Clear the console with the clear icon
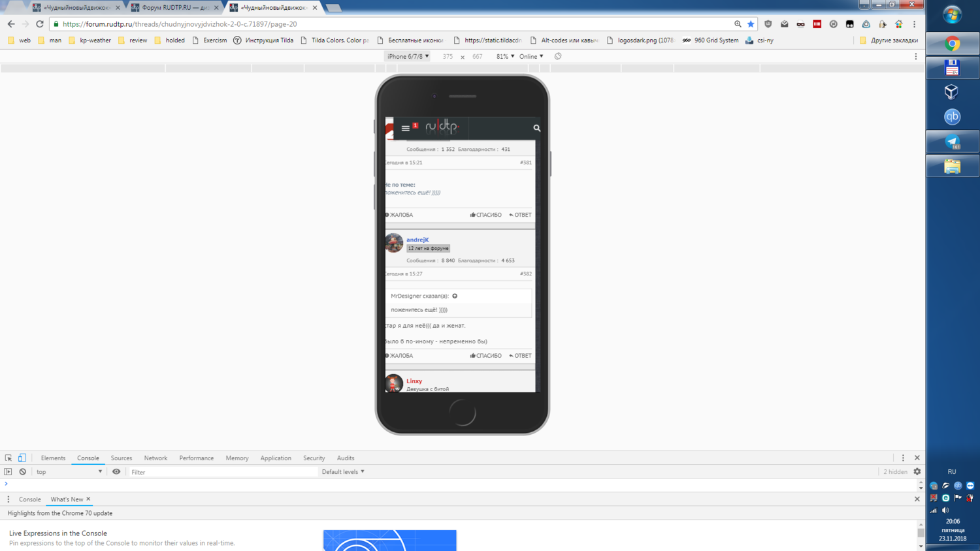Screen dimensions: 980x551 tap(23, 472)
